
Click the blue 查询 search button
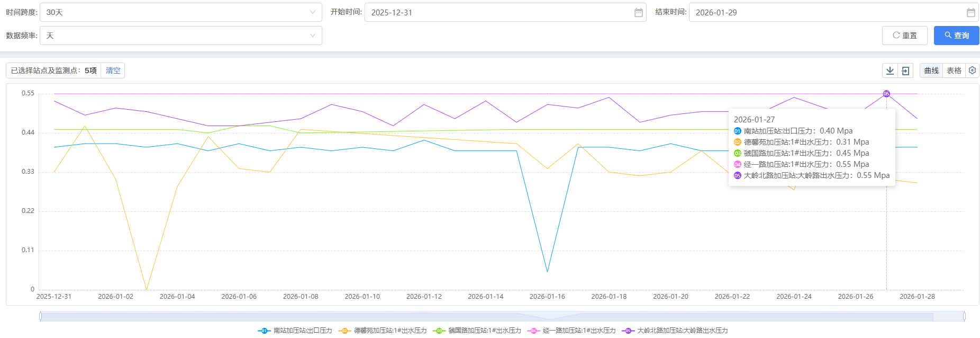(956, 35)
